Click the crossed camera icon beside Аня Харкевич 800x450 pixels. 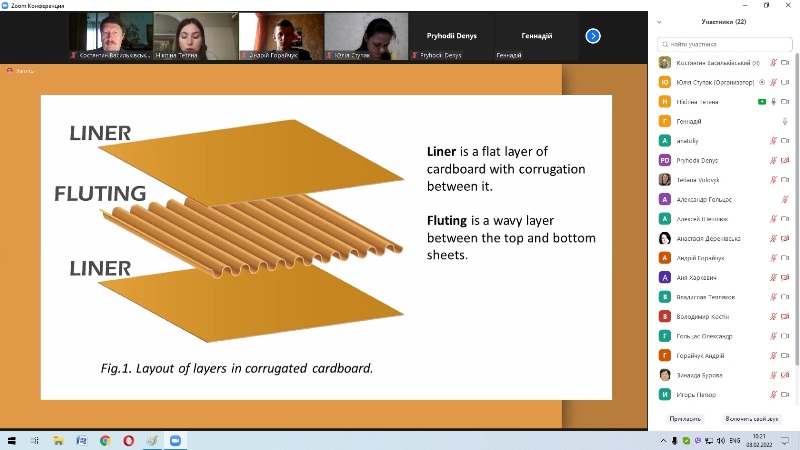785,278
